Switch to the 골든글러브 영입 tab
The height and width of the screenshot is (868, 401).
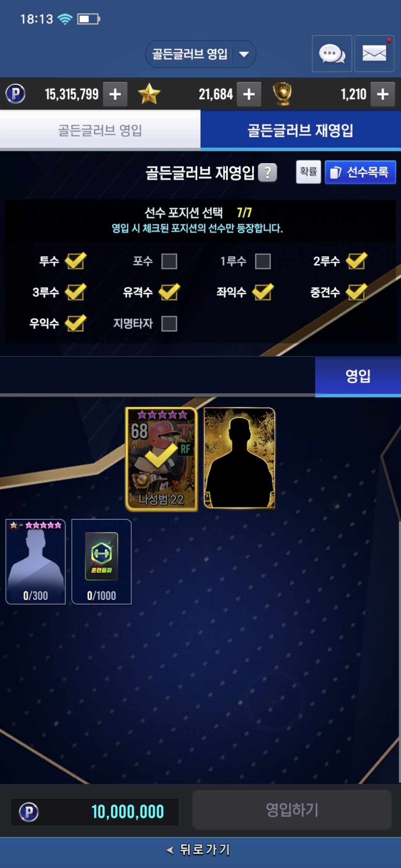pyautogui.click(x=100, y=131)
